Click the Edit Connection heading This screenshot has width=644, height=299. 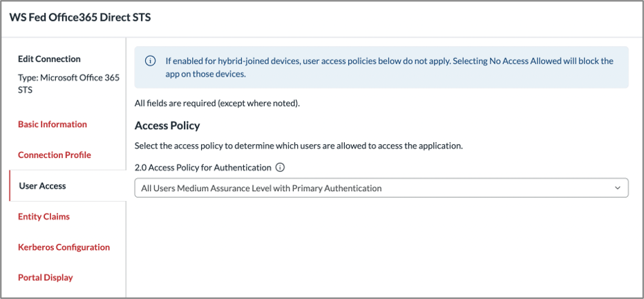coord(49,59)
